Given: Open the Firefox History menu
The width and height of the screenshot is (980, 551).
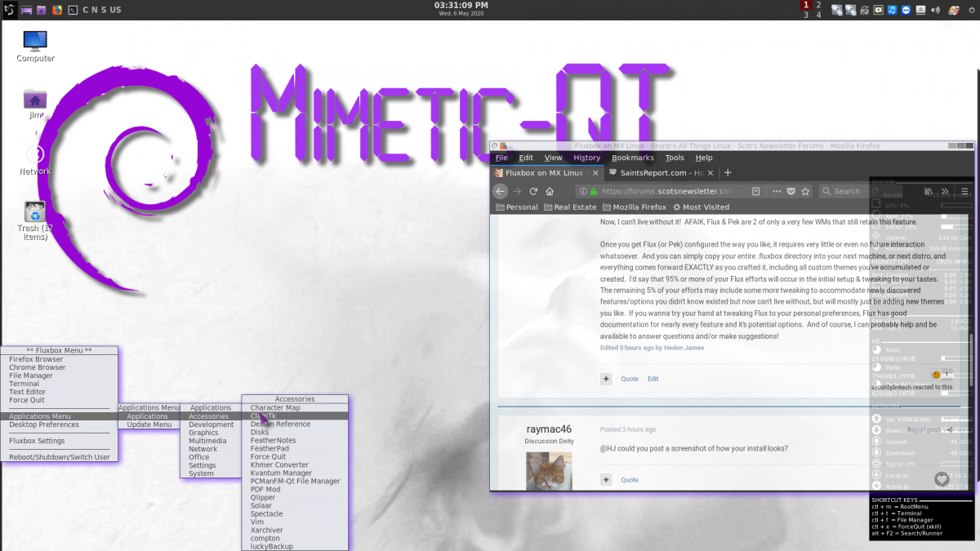Looking at the screenshot, I should tap(587, 158).
